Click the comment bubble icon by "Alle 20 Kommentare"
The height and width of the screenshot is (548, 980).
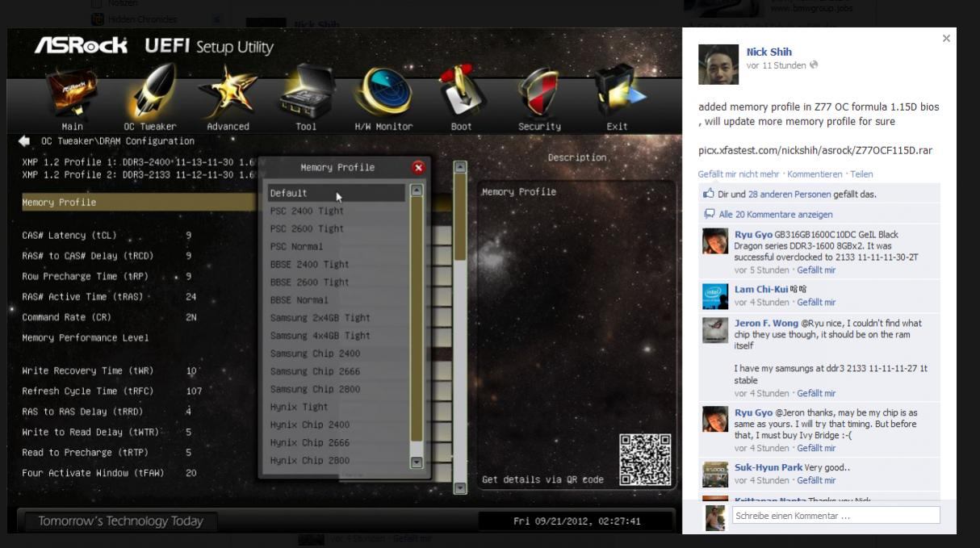(709, 214)
